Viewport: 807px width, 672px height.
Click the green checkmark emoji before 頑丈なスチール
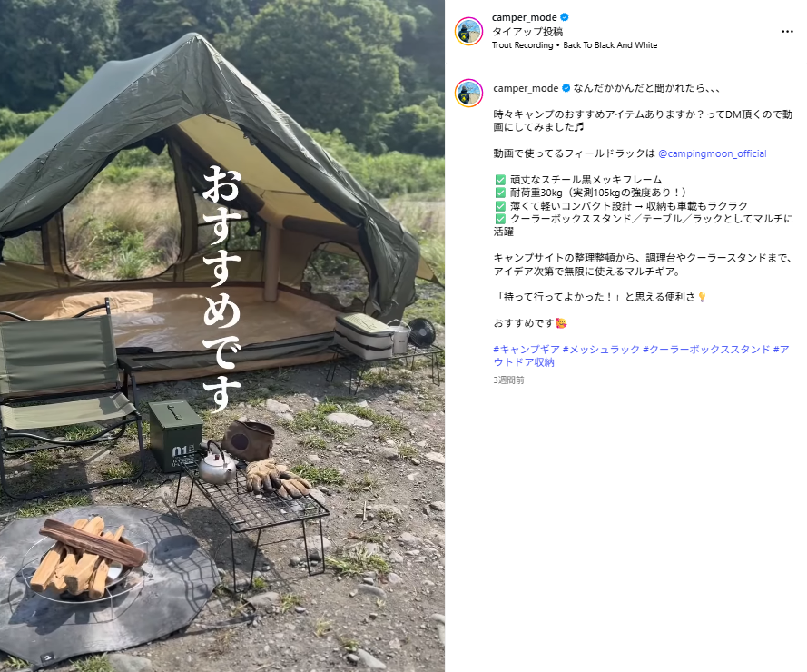[500, 180]
